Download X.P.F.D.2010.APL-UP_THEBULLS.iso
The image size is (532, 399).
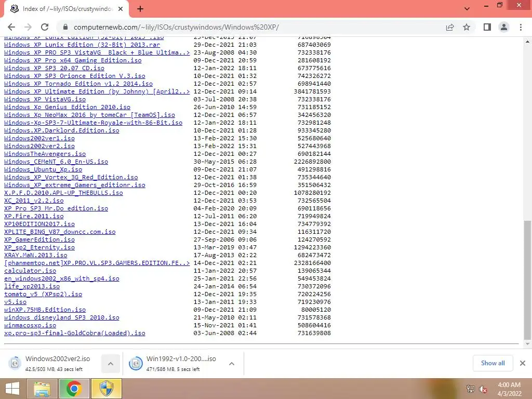click(x=63, y=193)
